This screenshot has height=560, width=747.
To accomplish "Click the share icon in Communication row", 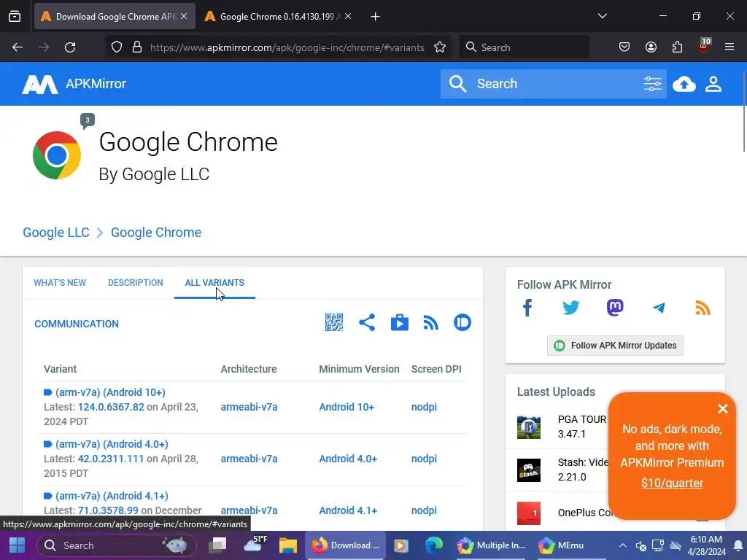I will 367,322.
